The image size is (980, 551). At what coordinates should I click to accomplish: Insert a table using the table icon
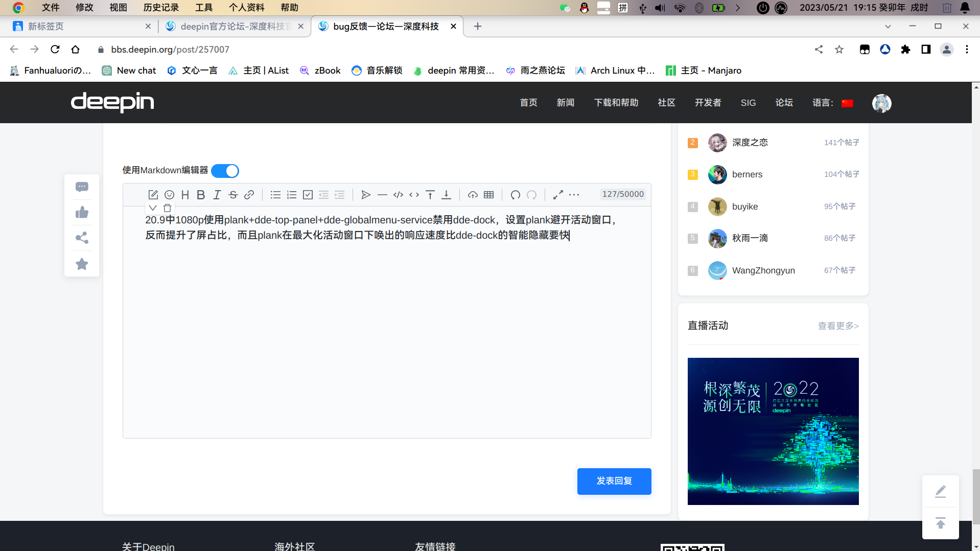click(488, 195)
